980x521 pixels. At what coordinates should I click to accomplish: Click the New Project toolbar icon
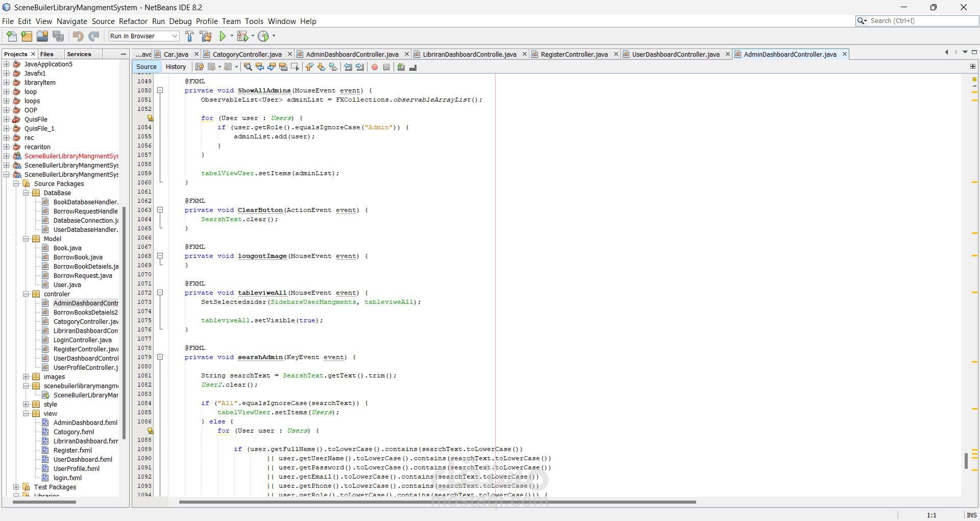(27, 36)
